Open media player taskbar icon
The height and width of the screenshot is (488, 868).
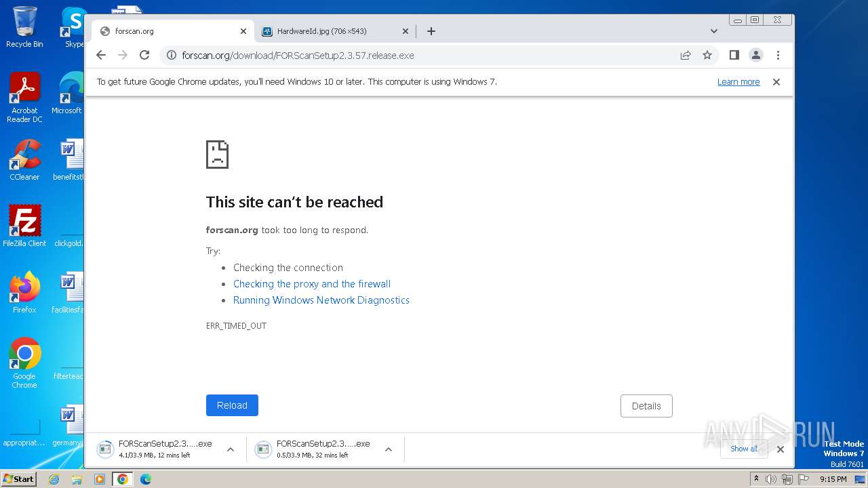click(100, 479)
